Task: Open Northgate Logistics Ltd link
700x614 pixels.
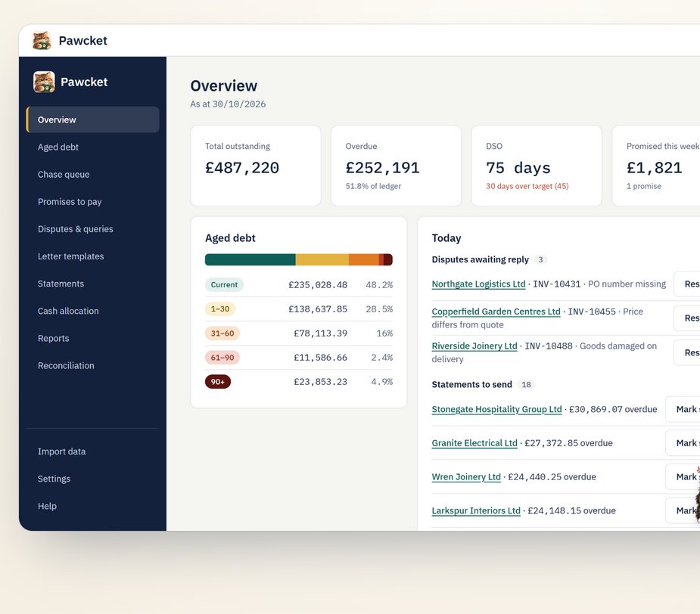Action: coord(478,284)
